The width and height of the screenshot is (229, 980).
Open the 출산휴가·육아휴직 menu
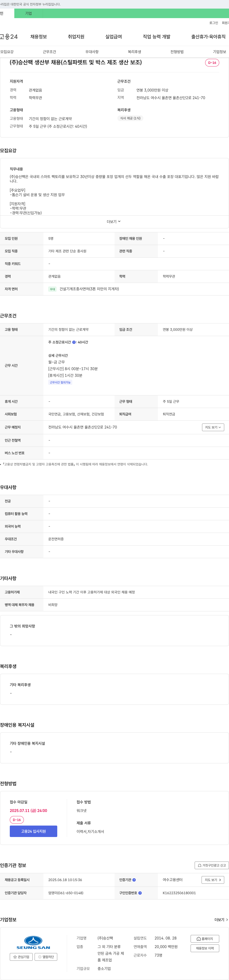point(208,36)
